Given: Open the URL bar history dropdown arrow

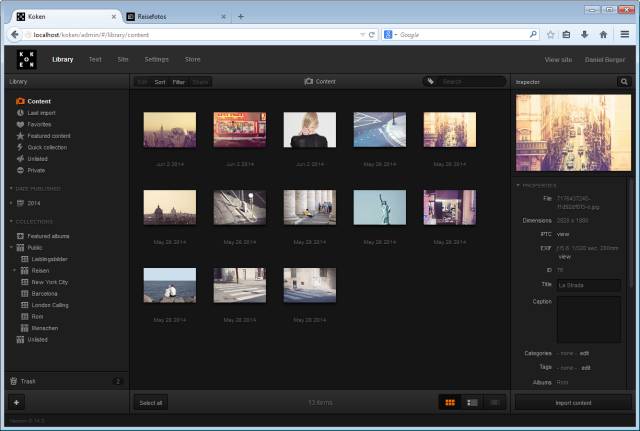Looking at the screenshot, I should click(x=362, y=35).
